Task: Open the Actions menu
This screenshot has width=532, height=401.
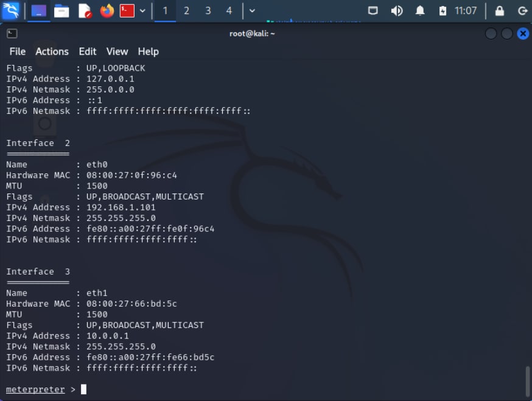Action: 52,52
